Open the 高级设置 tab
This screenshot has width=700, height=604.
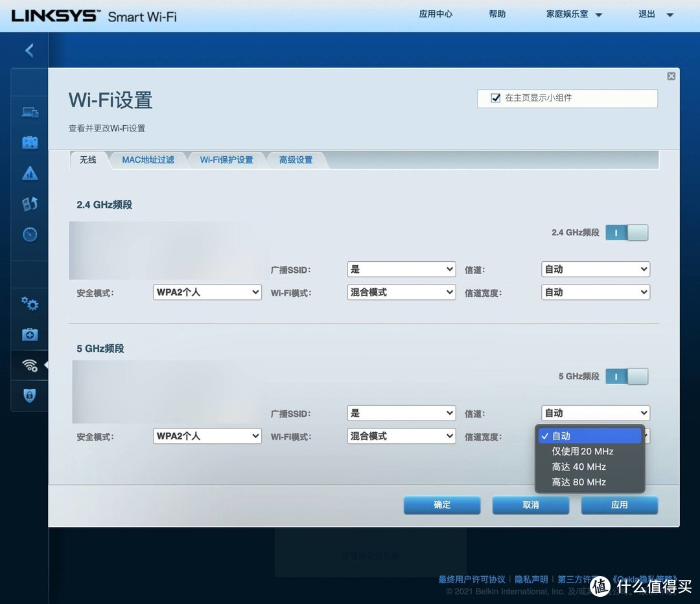coord(296,159)
